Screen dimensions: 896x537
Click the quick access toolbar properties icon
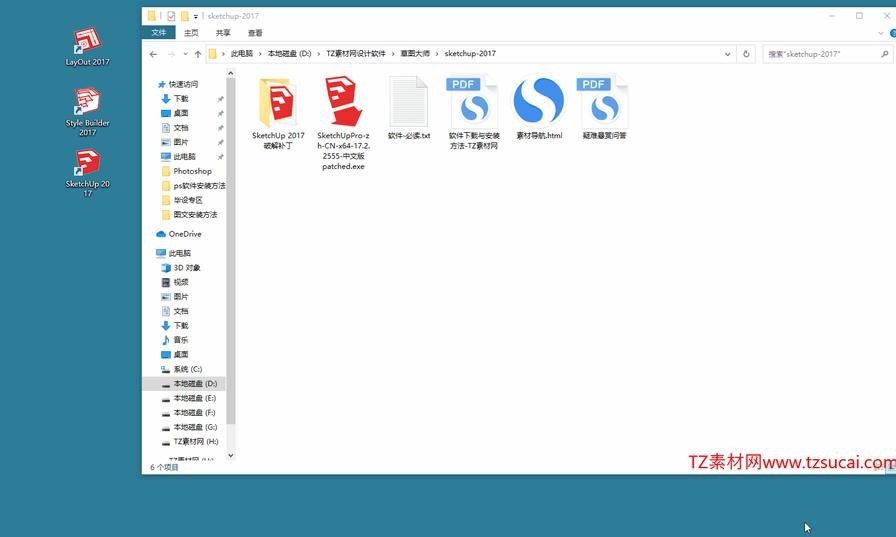point(171,16)
